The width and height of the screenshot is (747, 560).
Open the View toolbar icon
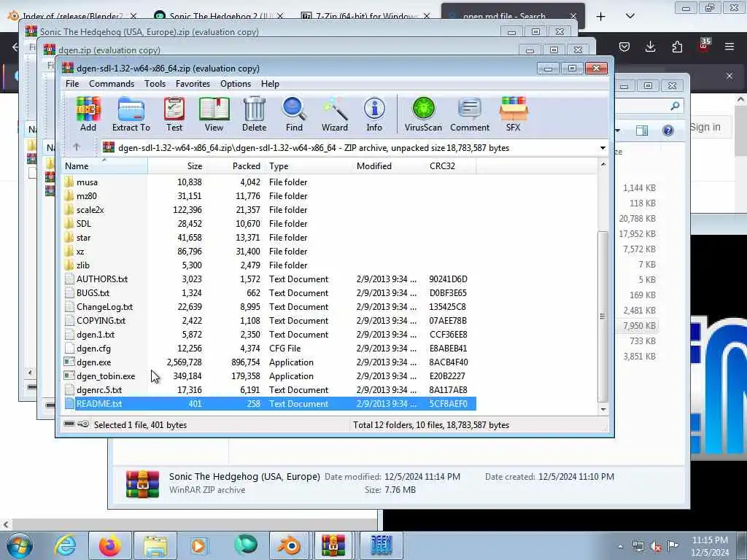(214, 114)
